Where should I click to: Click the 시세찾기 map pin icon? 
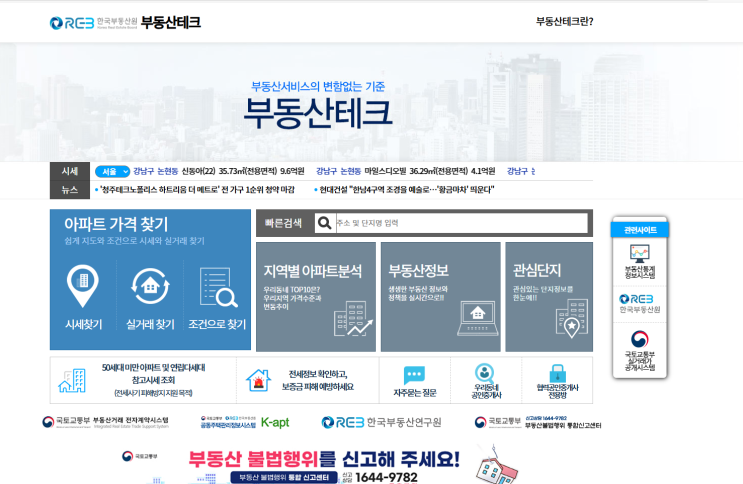click(x=83, y=285)
